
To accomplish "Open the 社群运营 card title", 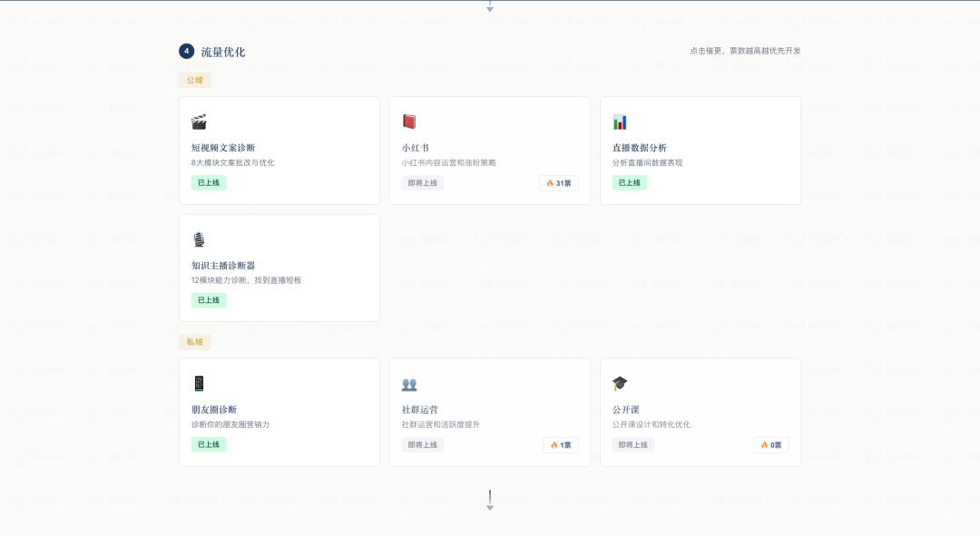I will tap(420, 410).
